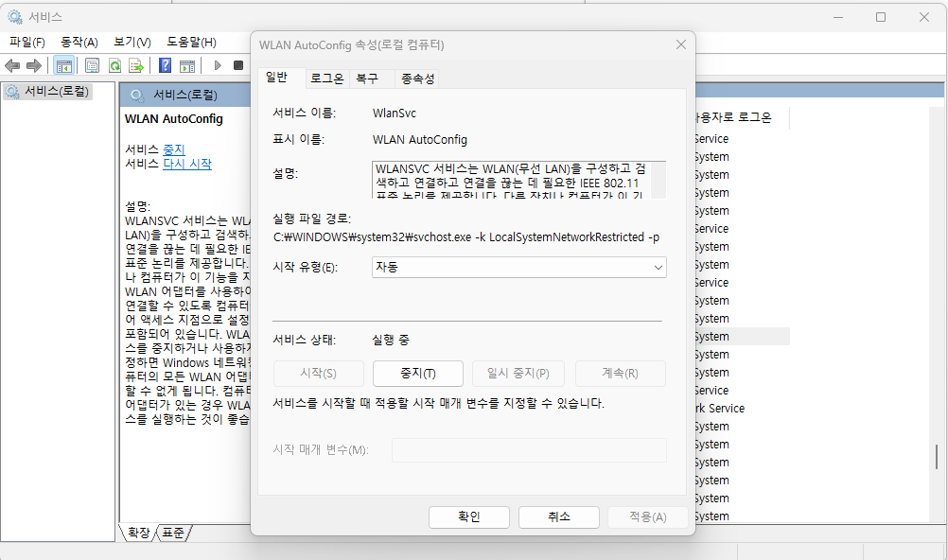Click the 일시 중지(P) button
The width and height of the screenshot is (948, 560).
pos(518,374)
